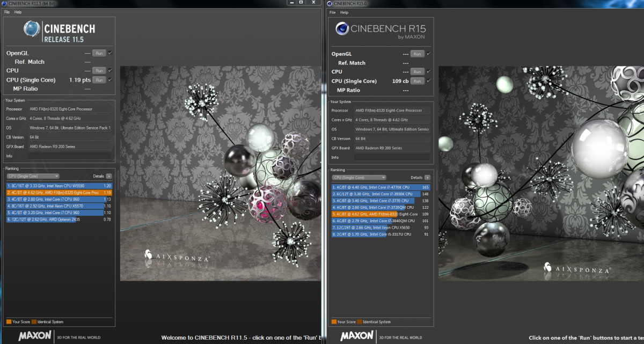This screenshot has height=344, width=644.
Task: Select the Core i7-3770 ranking row
Action: click(x=381, y=201)
